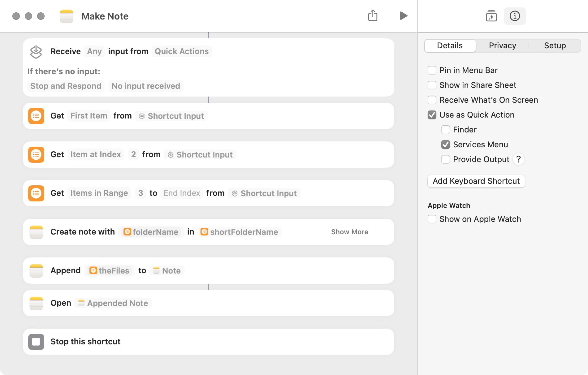Open help for Provide Output
Viewport: 588px width, 375px height.
518,159
